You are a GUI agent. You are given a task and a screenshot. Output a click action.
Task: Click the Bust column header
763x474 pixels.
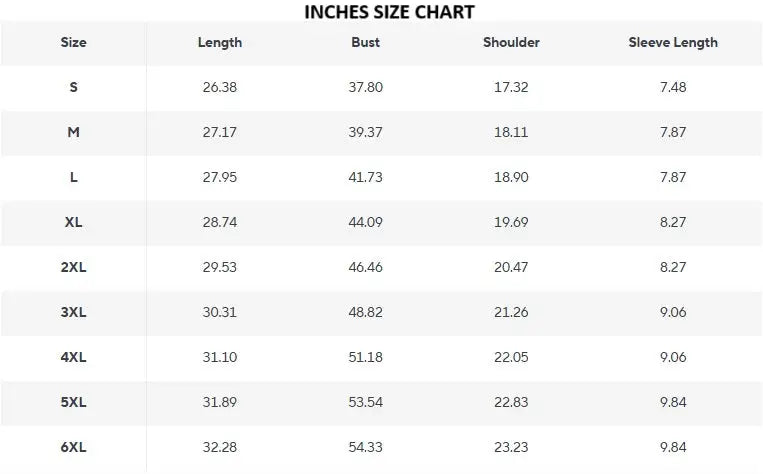(x=366, y=43)
